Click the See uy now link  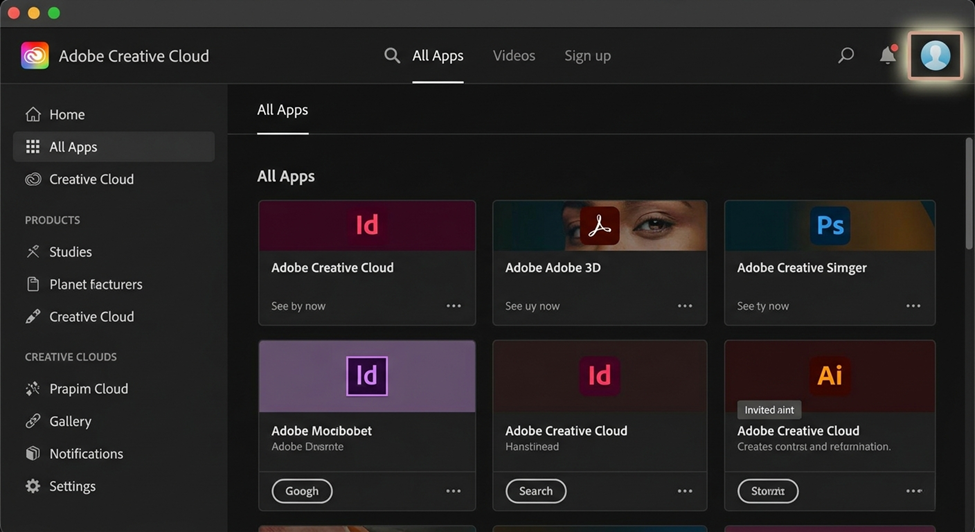point(532,306)
